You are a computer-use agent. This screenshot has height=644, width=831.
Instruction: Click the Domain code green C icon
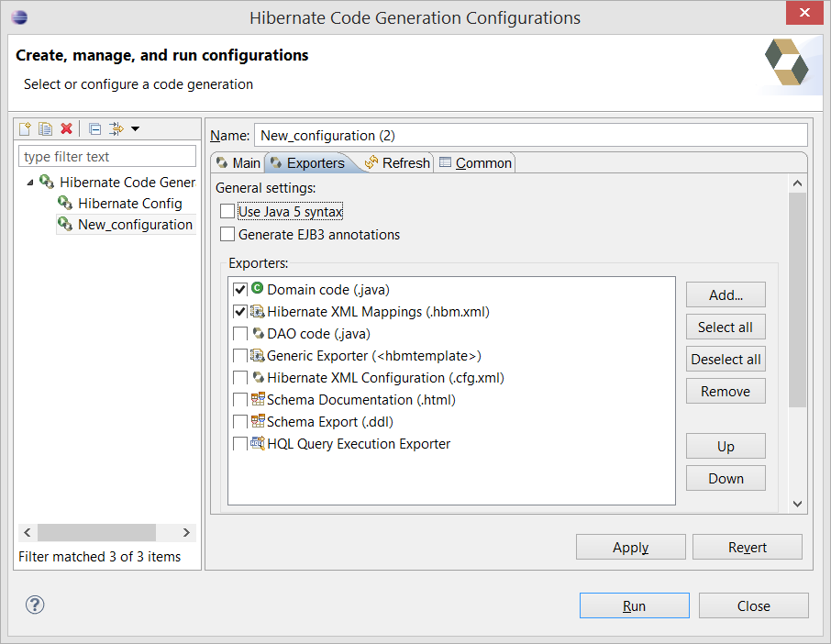[x=257, y=288]
